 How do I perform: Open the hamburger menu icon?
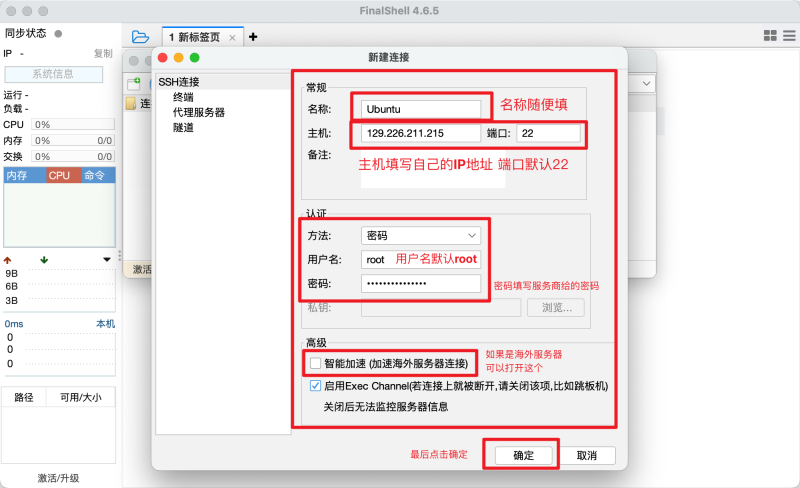[789, 35]
